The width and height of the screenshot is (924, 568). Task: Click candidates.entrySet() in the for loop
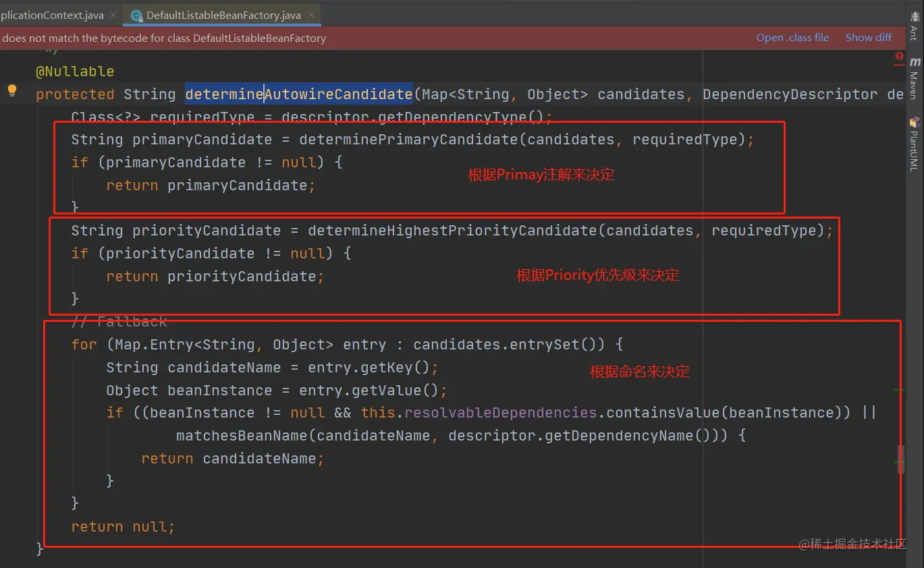(509, 345)
